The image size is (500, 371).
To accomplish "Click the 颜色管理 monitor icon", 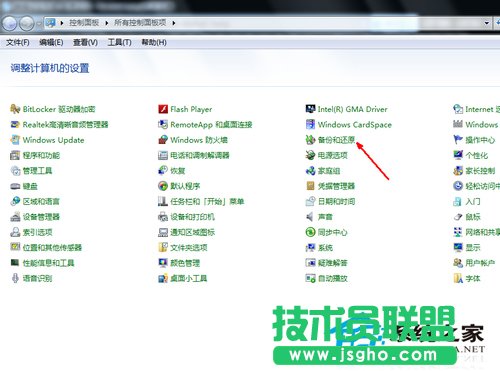I will (163, 263).
